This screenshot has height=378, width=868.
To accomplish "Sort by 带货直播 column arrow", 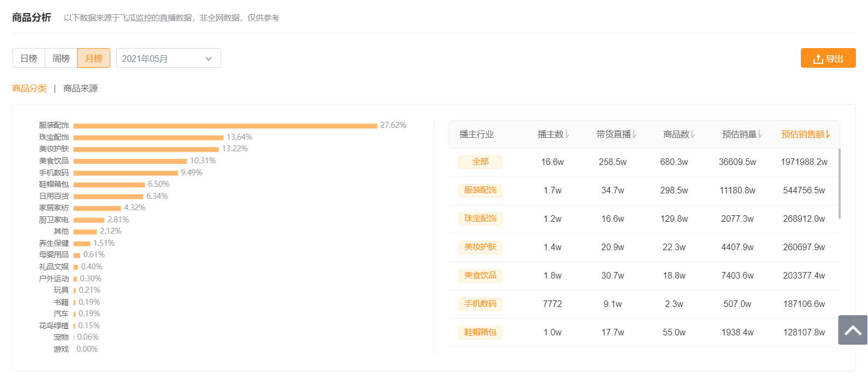I will point(634,134).
